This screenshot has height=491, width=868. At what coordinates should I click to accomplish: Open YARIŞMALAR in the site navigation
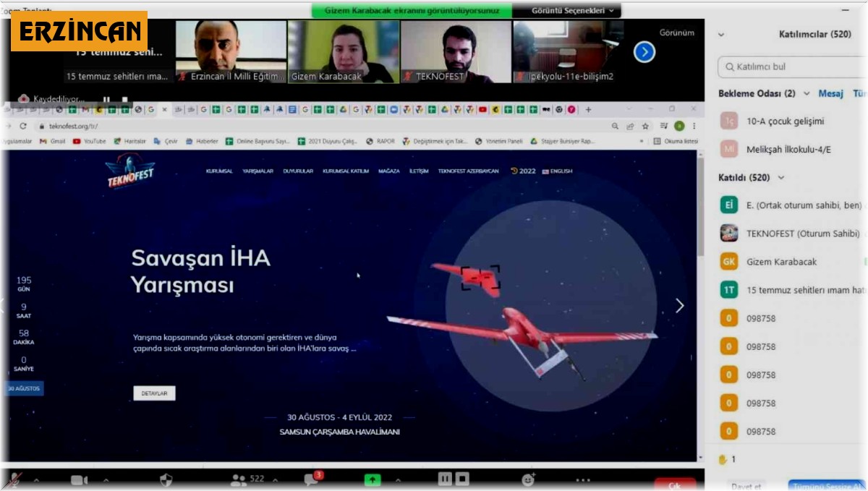coord(258,171)
